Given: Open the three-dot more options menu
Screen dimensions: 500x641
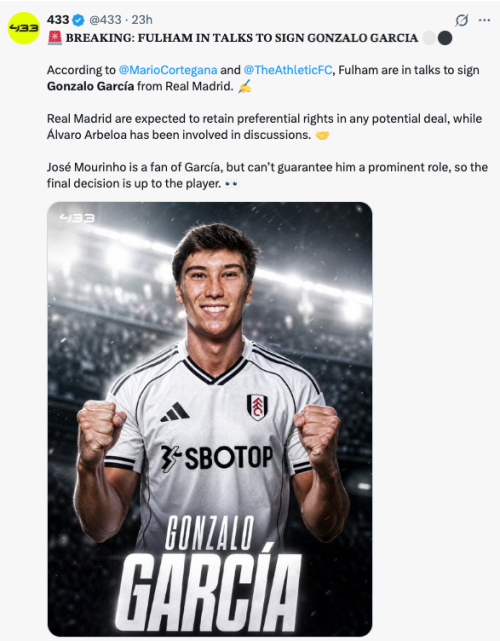Looking at the screenshot, I should point(484,20).
